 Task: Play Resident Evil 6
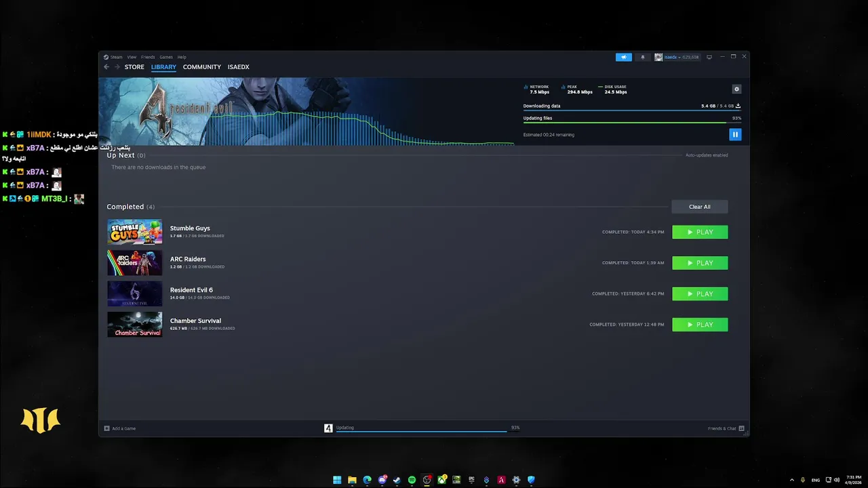pos(700,293)
